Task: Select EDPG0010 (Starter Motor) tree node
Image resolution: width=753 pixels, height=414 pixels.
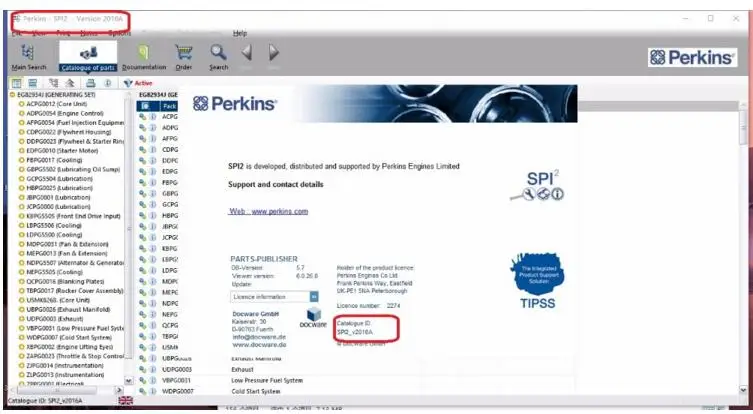Action: 62,151
